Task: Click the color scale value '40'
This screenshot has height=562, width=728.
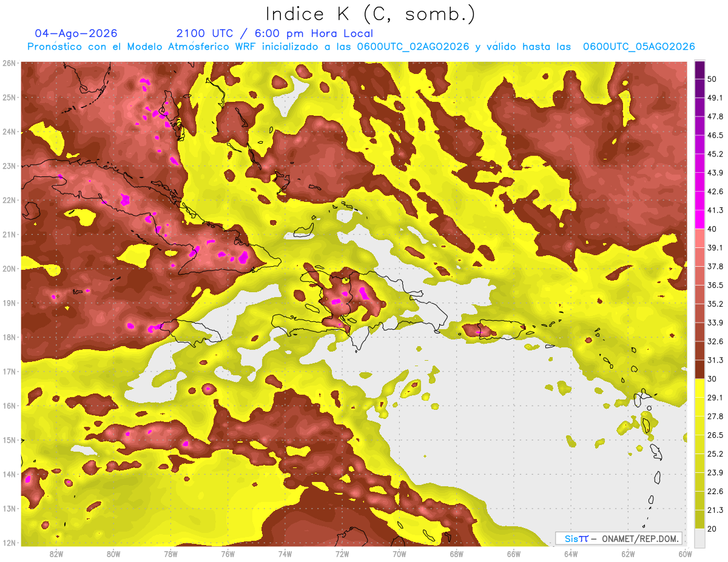Action: [x=713, y=229]
